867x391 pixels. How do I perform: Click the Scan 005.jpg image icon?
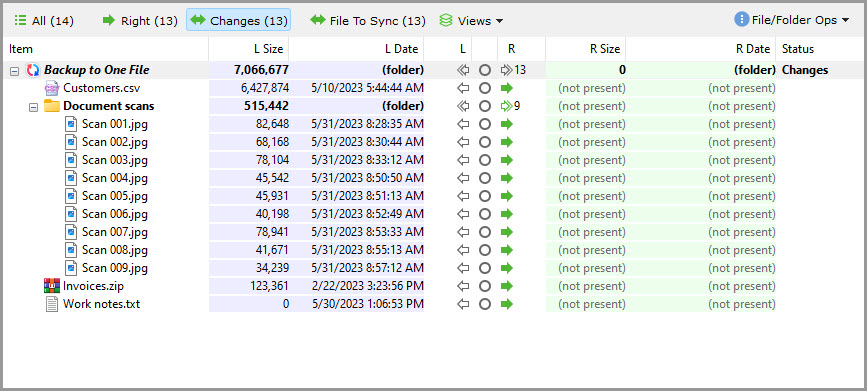pos(71,196)
